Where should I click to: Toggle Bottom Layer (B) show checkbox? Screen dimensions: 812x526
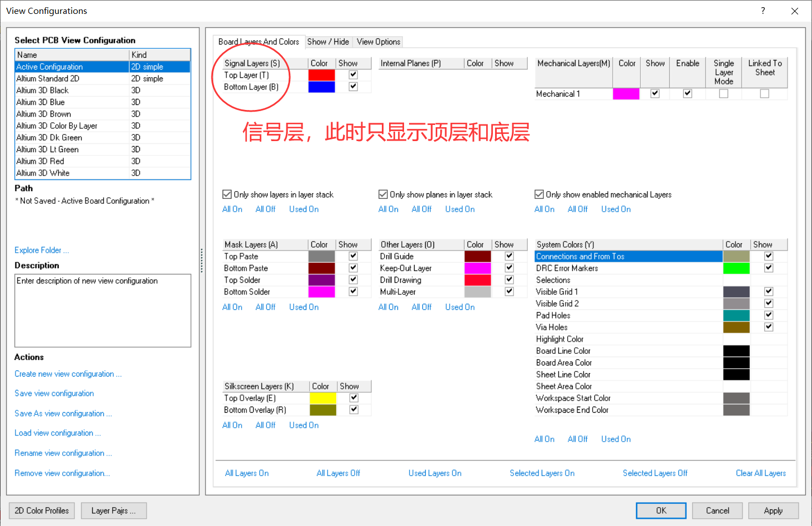[x=353, y=87]
